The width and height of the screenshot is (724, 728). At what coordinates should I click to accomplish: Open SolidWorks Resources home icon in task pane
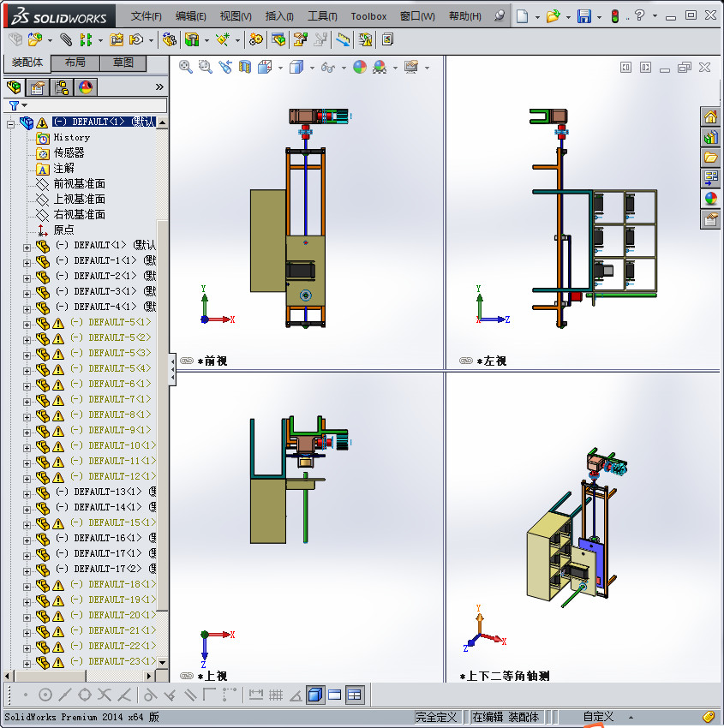pyautogui.click(x=710, y=117)
